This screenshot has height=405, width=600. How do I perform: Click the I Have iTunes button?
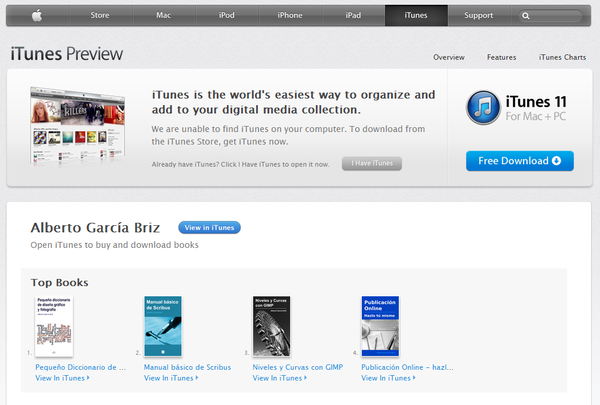372,163
